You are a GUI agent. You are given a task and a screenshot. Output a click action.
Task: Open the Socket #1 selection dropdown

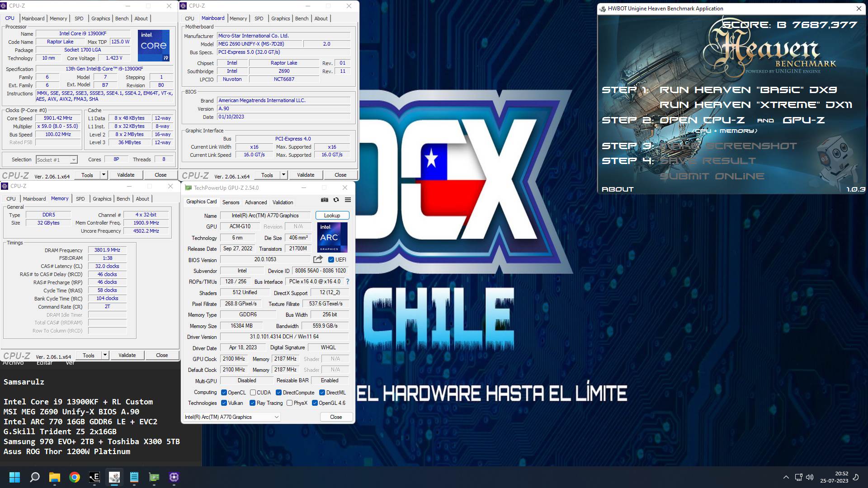coord(57,160)
